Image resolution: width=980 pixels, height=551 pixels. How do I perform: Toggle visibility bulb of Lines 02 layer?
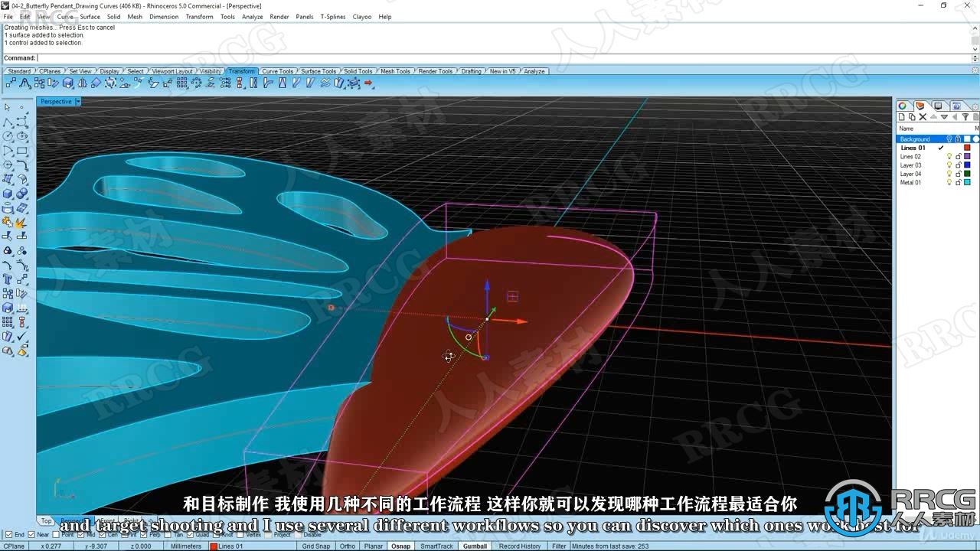click(949, 156)
